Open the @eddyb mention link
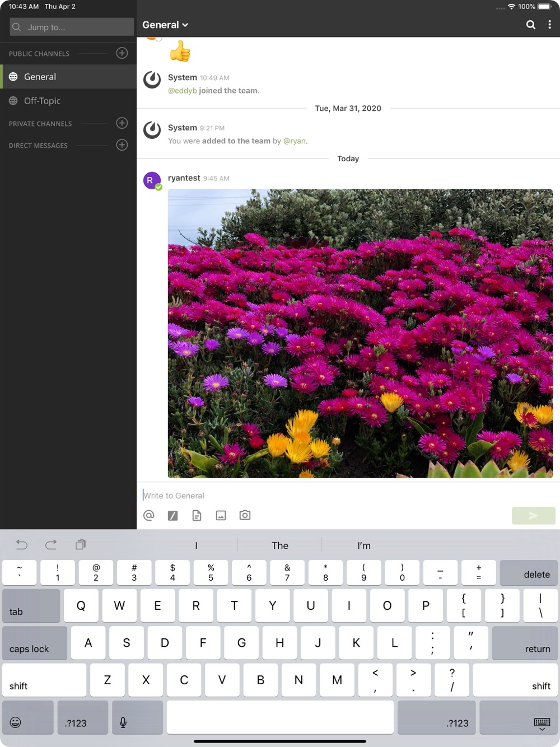The width and height of the screenshot is (560, 747). (x=183, y=91)
